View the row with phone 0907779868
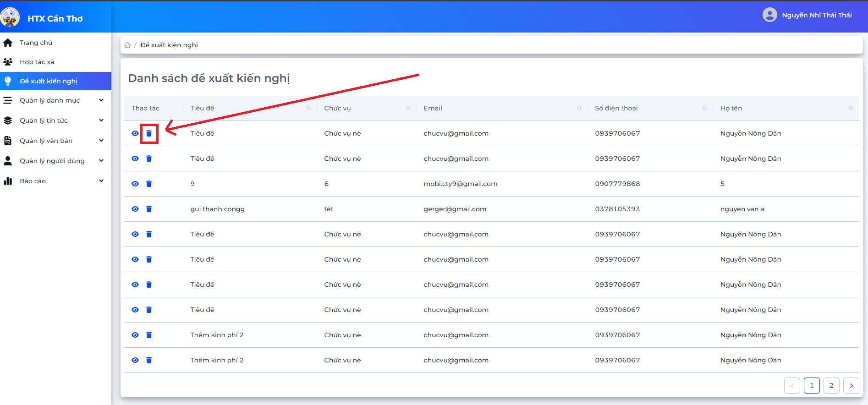Viewport: 868px width, 405px height. (135, 184)
